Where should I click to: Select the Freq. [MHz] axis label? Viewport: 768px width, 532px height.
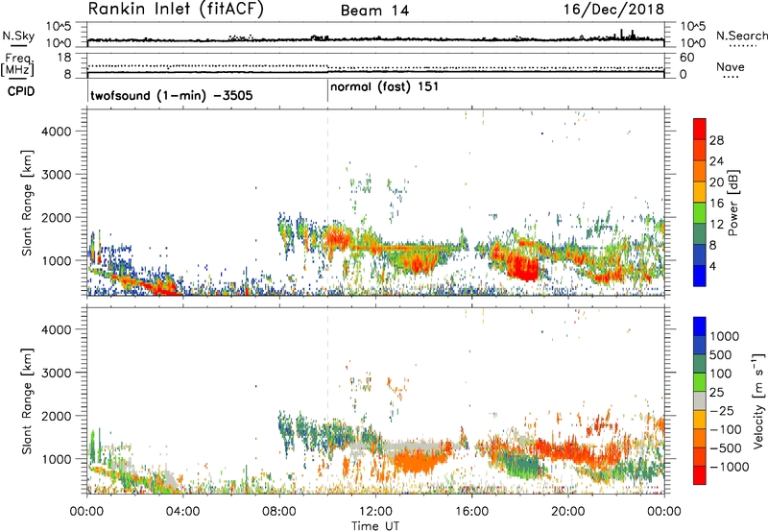[17, 65]
